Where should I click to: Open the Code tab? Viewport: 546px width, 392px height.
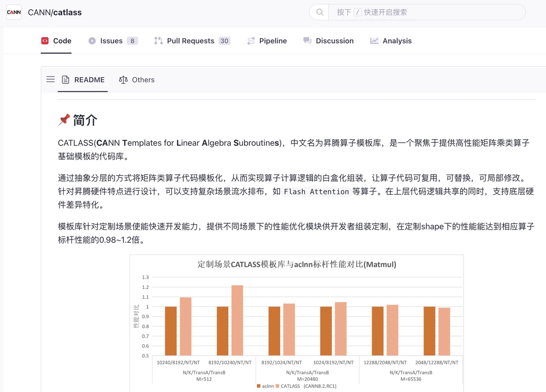point(56,41)
